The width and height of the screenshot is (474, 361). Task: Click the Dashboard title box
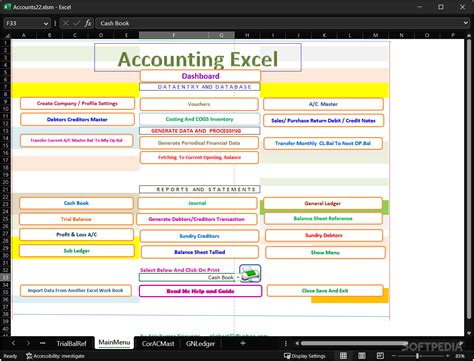coord(200,76)
